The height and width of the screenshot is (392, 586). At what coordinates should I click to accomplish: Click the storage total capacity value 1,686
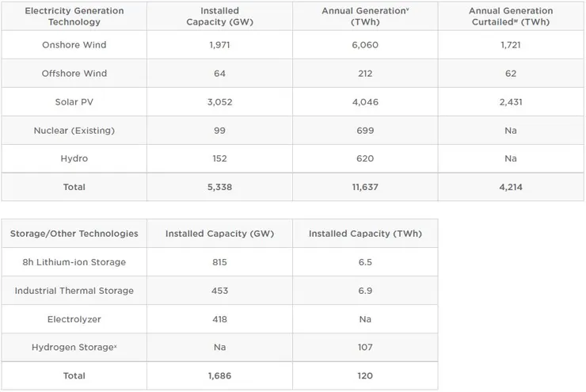click(x=219, y=376)
